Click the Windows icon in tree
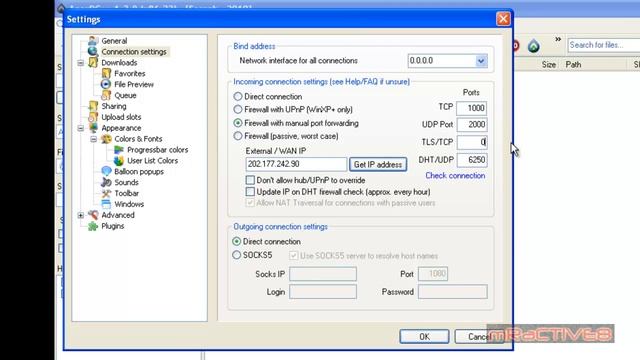This screenshot has height=360, width=640. (106, 204)
